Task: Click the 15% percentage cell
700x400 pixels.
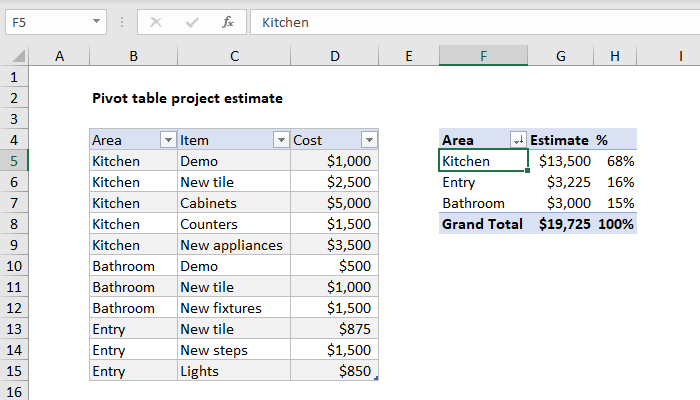Action: (615, 203)
